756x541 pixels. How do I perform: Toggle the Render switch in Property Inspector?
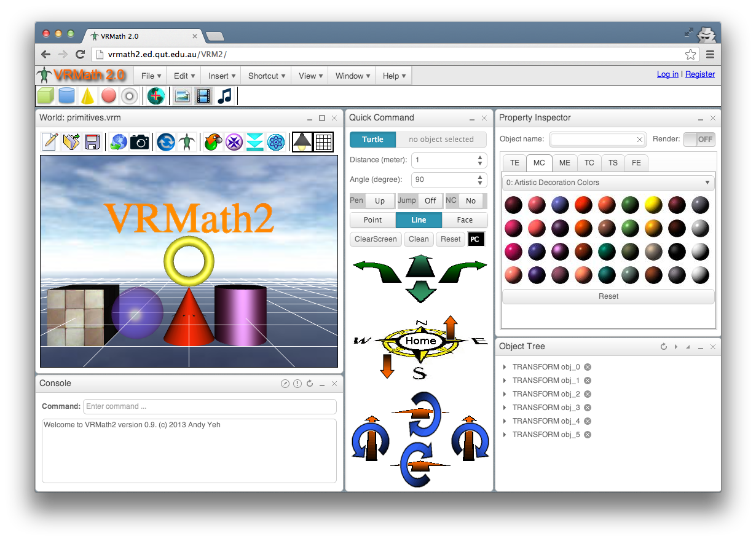coord(699,140)
